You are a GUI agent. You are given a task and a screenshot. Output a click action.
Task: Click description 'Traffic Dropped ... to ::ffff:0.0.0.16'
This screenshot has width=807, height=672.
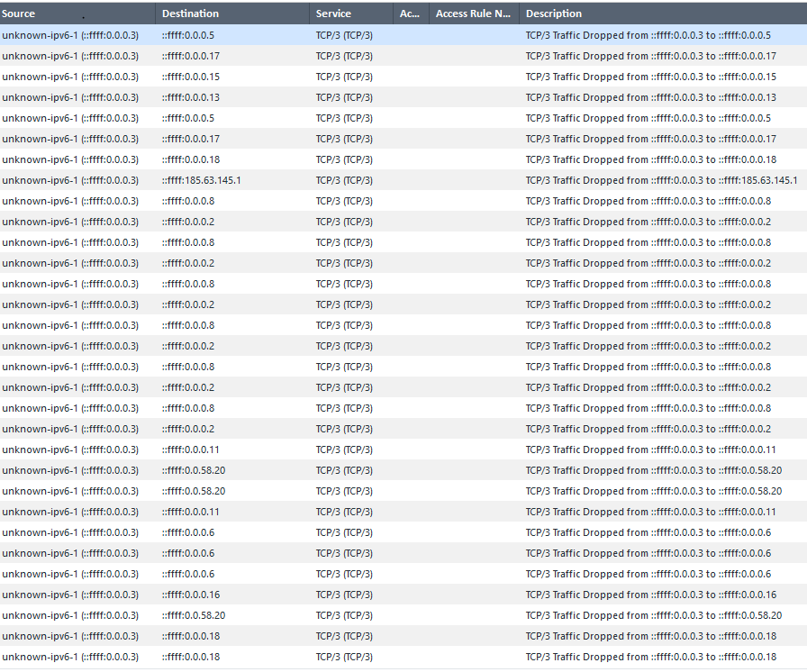click(650, 595)
